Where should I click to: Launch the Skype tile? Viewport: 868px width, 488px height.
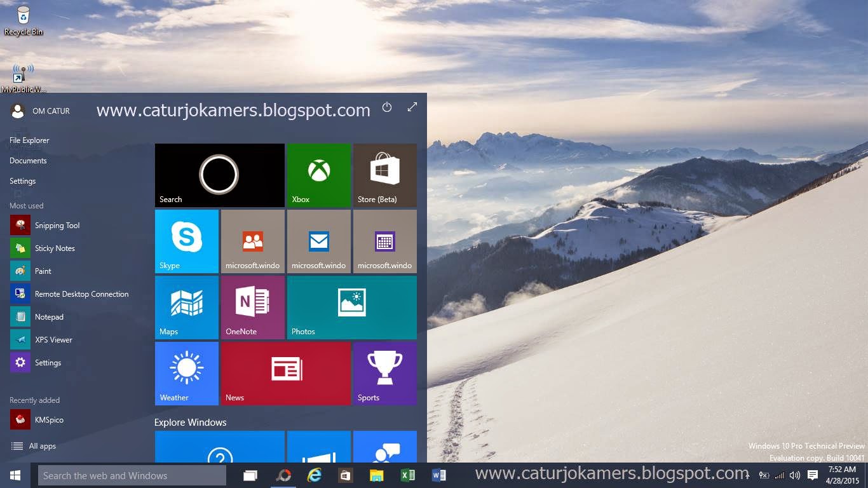186,241
